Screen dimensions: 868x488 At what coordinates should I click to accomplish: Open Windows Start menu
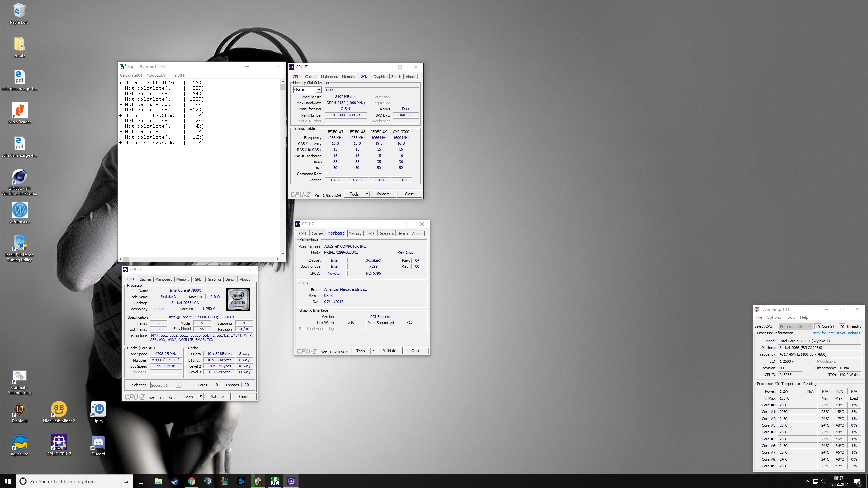click(8, 481)
